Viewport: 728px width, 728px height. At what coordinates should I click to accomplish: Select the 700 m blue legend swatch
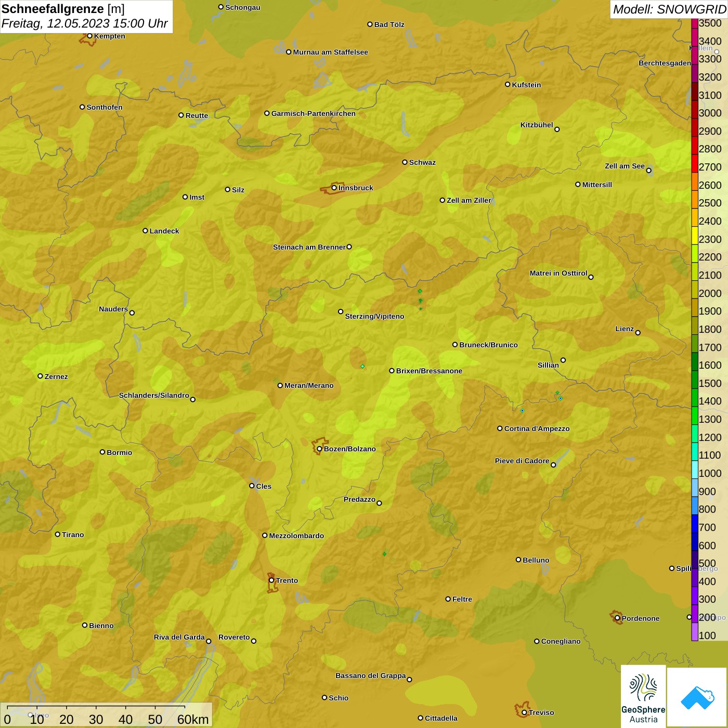[695, 524]
